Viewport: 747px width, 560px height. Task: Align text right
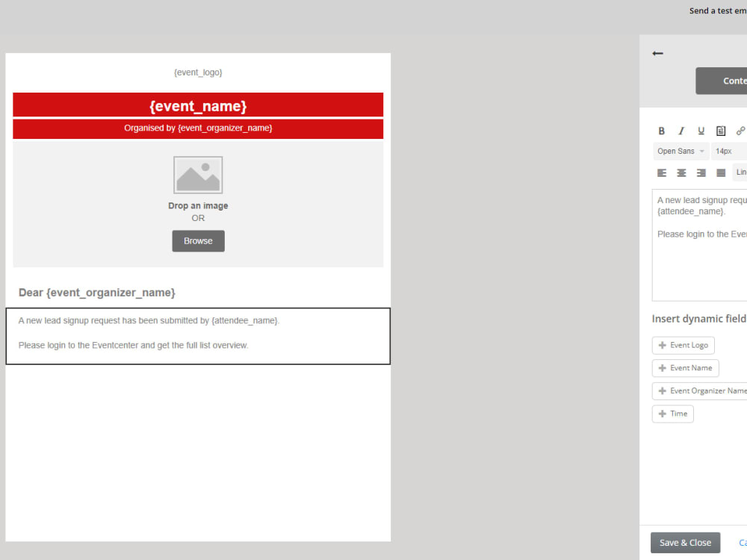click(701, 173)
